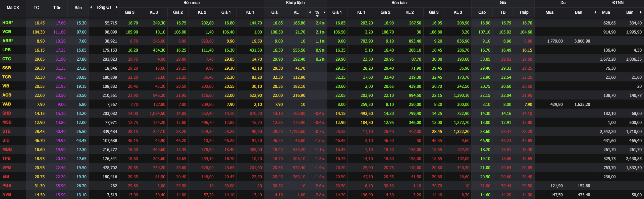This screenshot has height=199, width=644.
Task: Click MSB's ask volume 1,272,70
Action: pos(462,123)
